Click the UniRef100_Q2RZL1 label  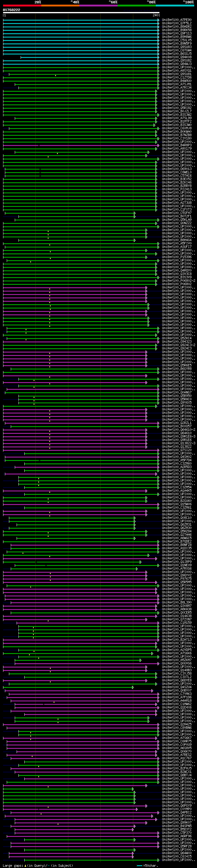point(177,423)
